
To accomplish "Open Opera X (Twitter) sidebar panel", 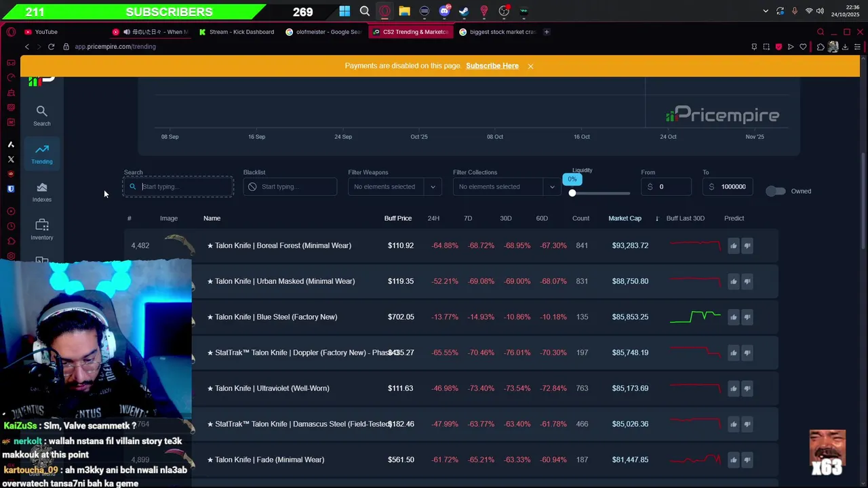I will tap(11, 159).
